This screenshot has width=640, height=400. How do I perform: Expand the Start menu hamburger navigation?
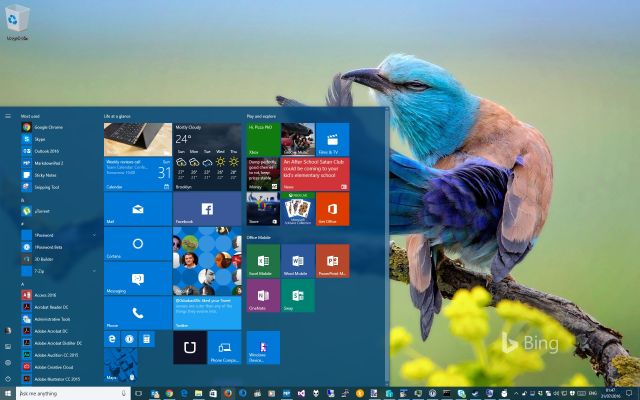click(8, 116)
